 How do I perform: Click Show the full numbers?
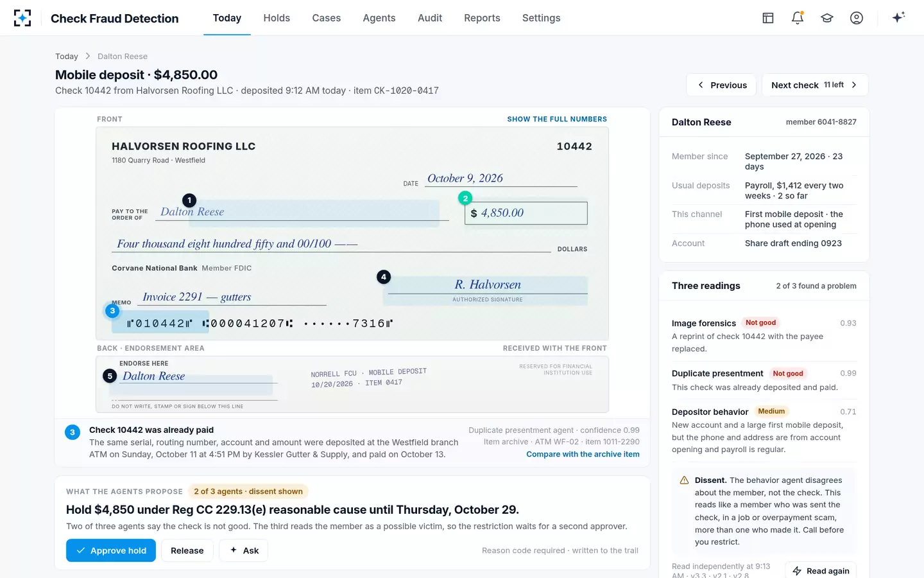(x=557, y=119)
